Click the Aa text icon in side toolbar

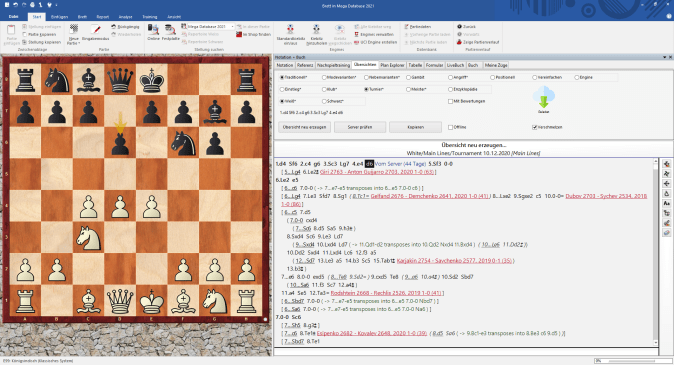coord(667,203)
